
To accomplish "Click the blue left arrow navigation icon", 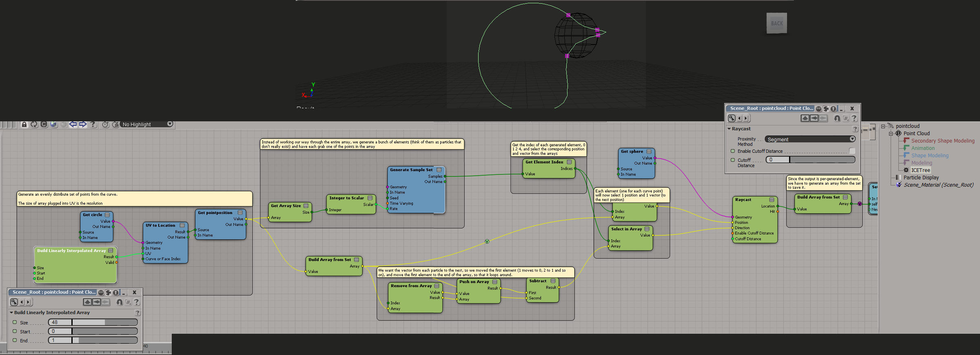I will (73, 124).
